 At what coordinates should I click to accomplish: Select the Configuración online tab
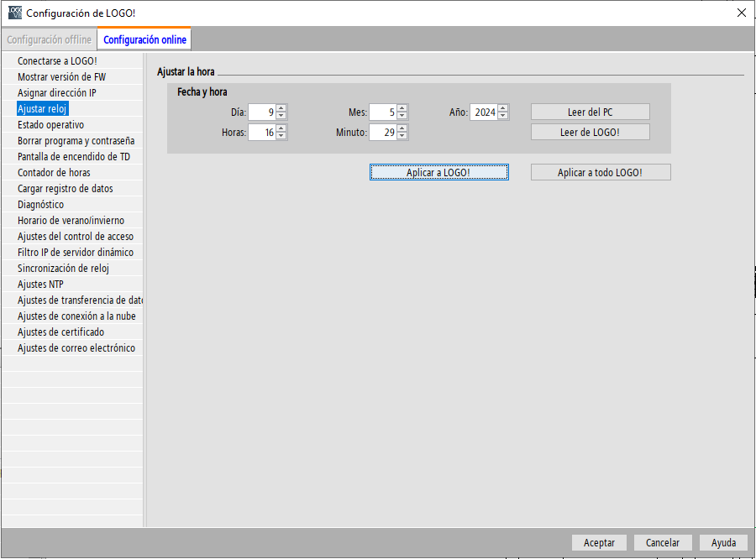tap(144, 39)
